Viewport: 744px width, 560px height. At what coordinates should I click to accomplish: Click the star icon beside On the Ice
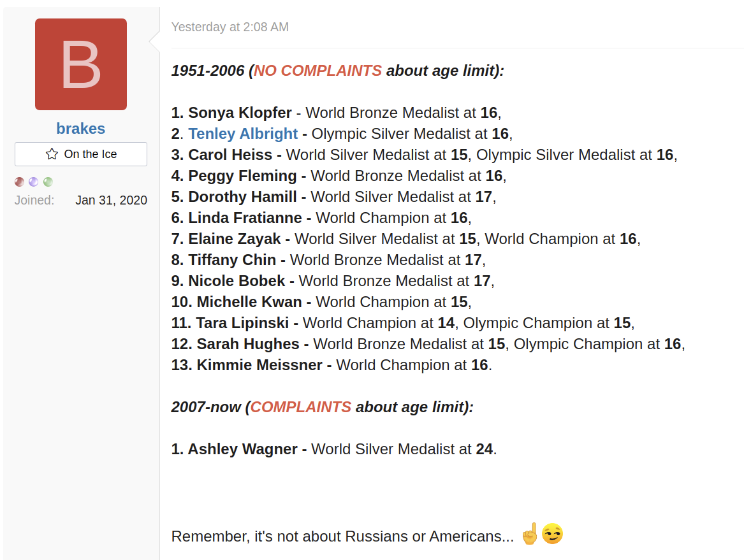(52, 154)
